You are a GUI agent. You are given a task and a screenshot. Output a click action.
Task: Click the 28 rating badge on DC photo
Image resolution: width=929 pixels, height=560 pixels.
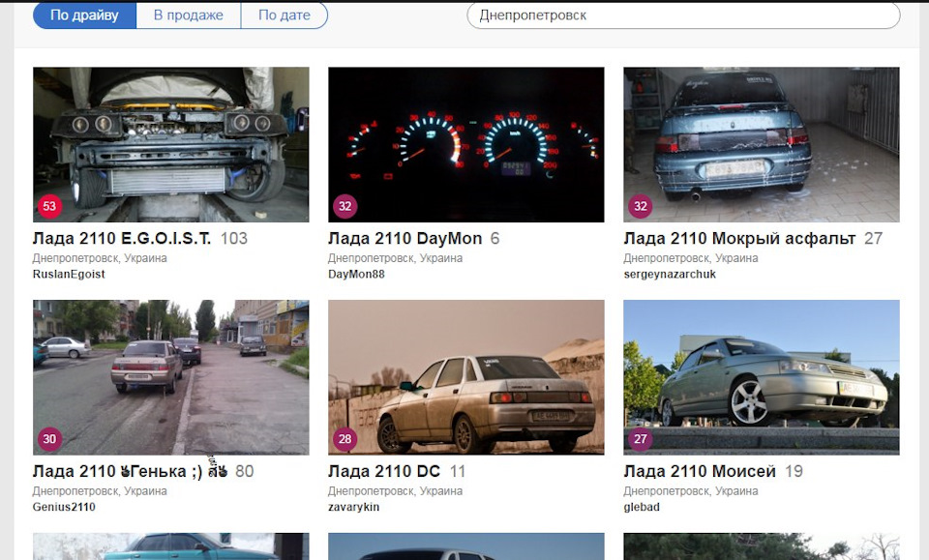[x=345, y=439]
